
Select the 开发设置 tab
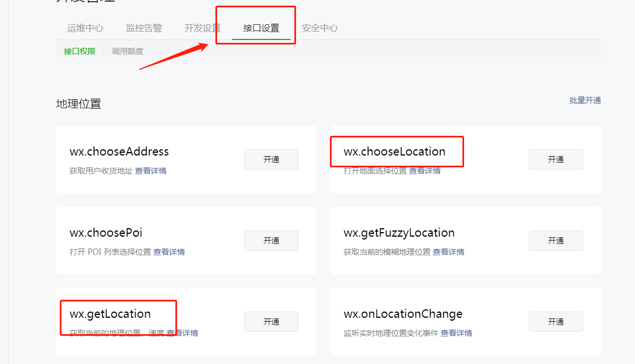[x=202, y=28]
